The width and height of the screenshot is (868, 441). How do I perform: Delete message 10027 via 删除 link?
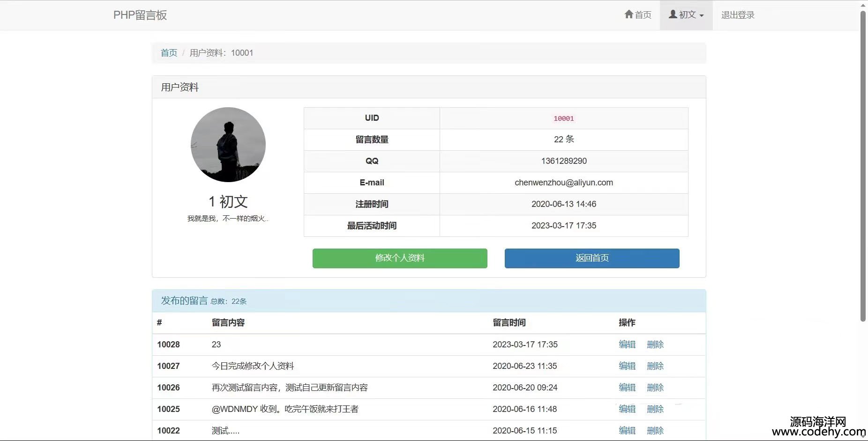655,366
